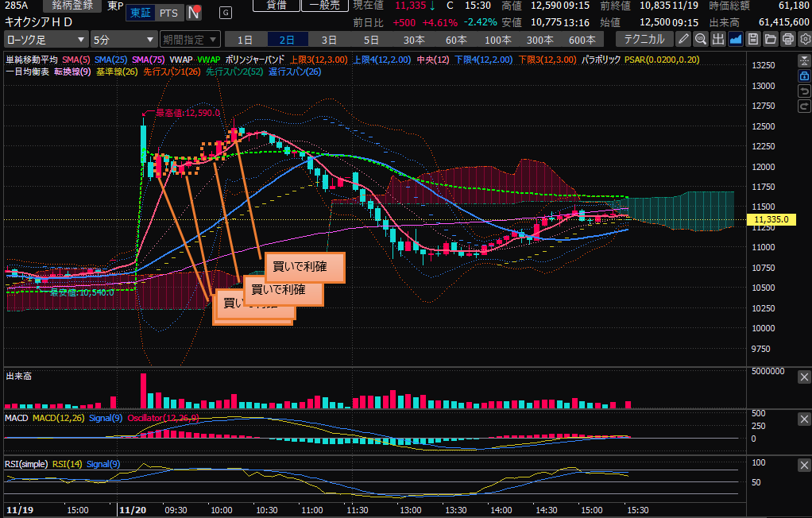The width and height of the screenshot is (812, 518).
Task: Save chart with the floppy disk icon
Action: (753, 39)
